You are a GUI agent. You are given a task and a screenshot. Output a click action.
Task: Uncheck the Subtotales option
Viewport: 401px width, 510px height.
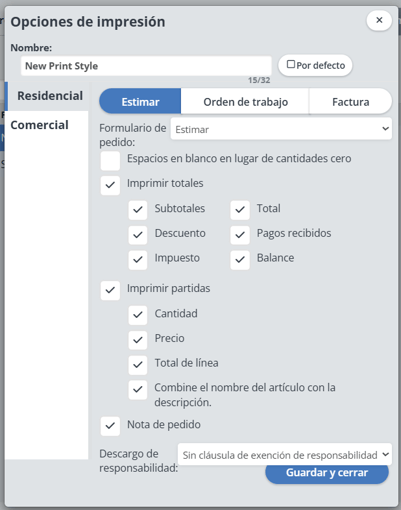(138, 210)
